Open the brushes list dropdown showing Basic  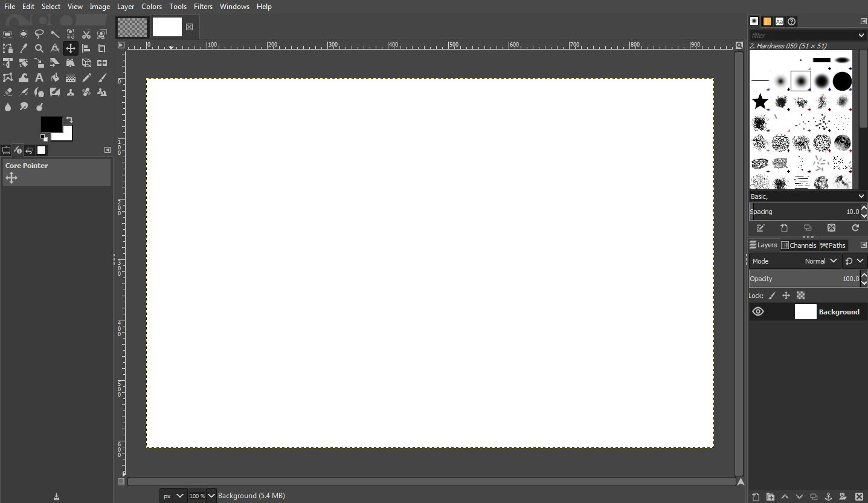pos(862,196)
